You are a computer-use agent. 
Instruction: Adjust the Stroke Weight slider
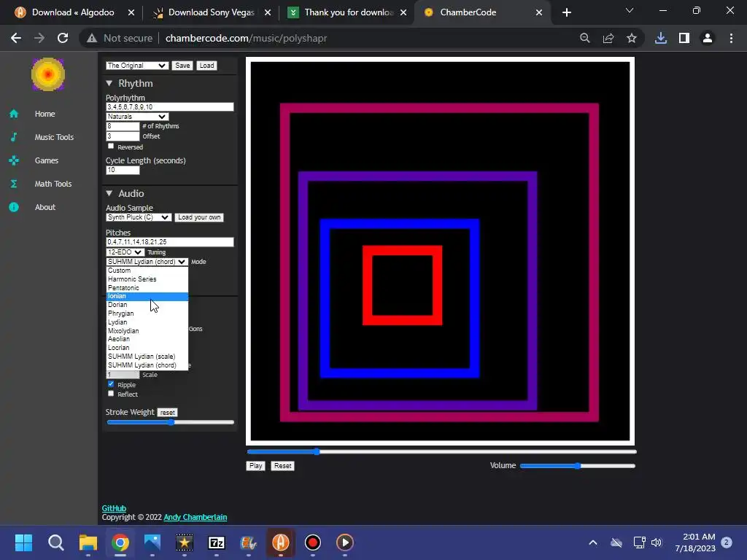coord(171,422)
